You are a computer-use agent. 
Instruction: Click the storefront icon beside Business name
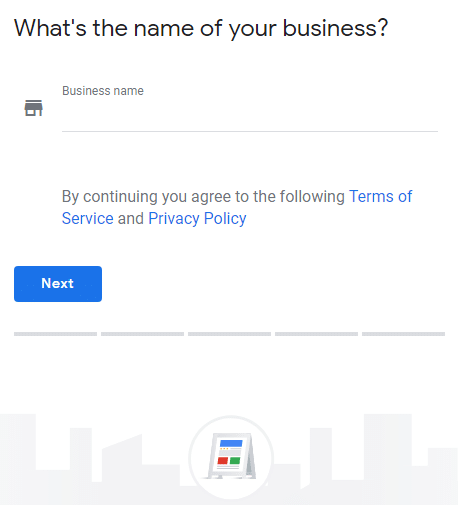point(34,108)
